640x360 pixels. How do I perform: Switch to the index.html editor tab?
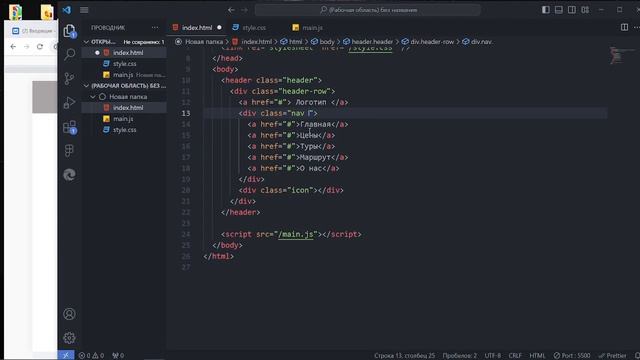pyautogui.click(x=196, y=28)
